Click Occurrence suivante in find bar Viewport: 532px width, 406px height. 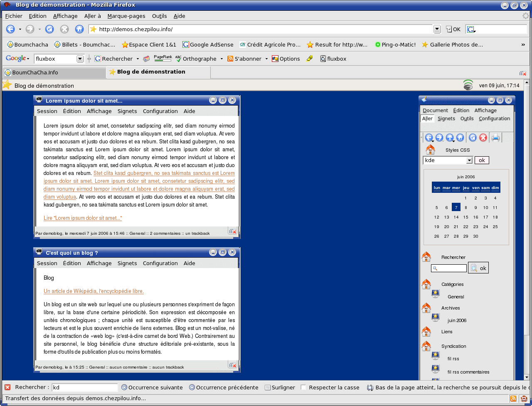[152, 387]
